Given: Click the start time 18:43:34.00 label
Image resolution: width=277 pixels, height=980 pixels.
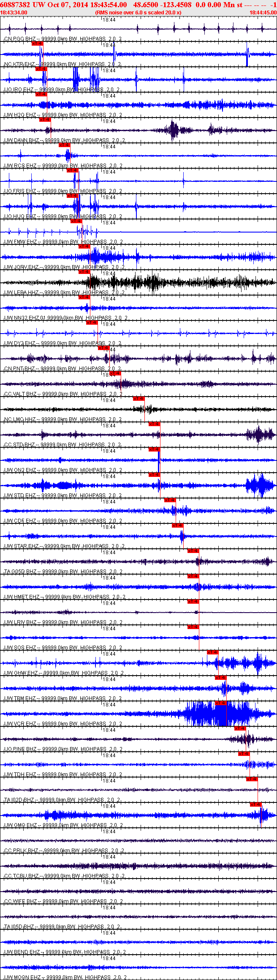Looking at the screenshot, I should pos(14,13).
